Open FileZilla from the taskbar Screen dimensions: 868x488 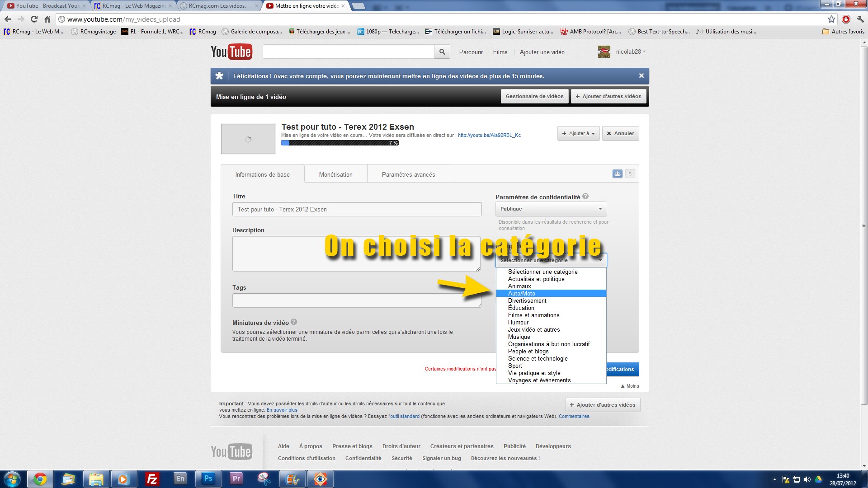152,479
